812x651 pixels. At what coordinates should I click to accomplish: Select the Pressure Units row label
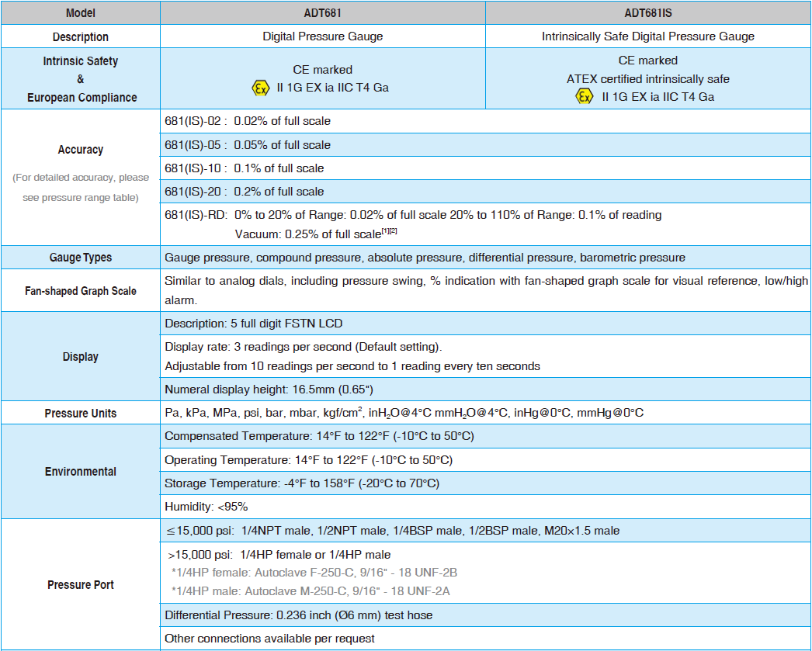click(x=81, y=414)
